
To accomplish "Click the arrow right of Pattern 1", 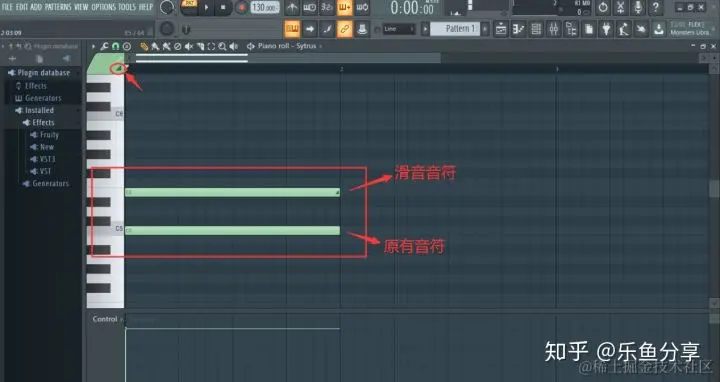I will pyautogui.click(x=485, y=29).
